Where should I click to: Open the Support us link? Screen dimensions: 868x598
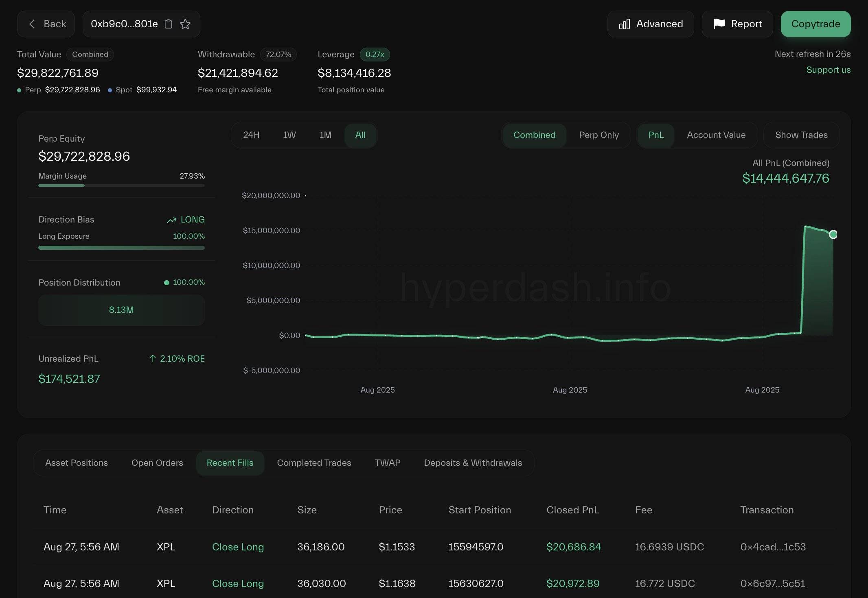point(829,70)
